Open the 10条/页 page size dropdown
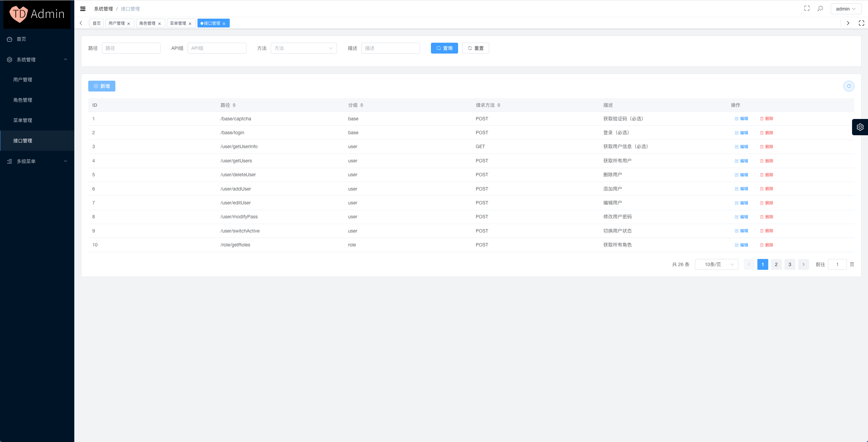 [x=716, y=264]
